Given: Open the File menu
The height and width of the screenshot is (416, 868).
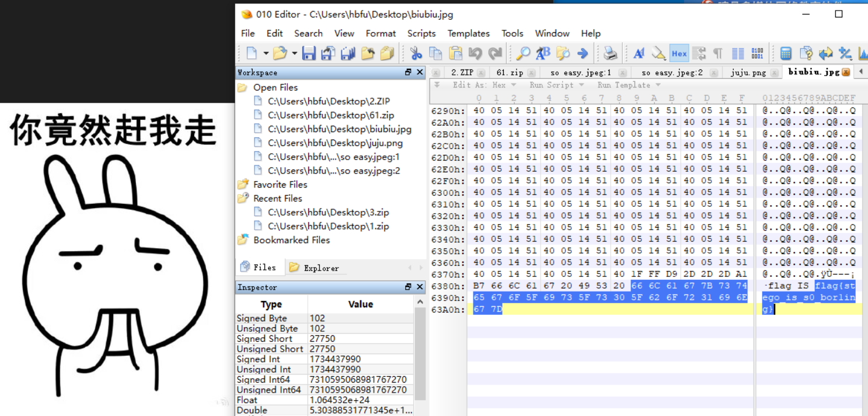Looking at the screenshot, I should point(248,33).
